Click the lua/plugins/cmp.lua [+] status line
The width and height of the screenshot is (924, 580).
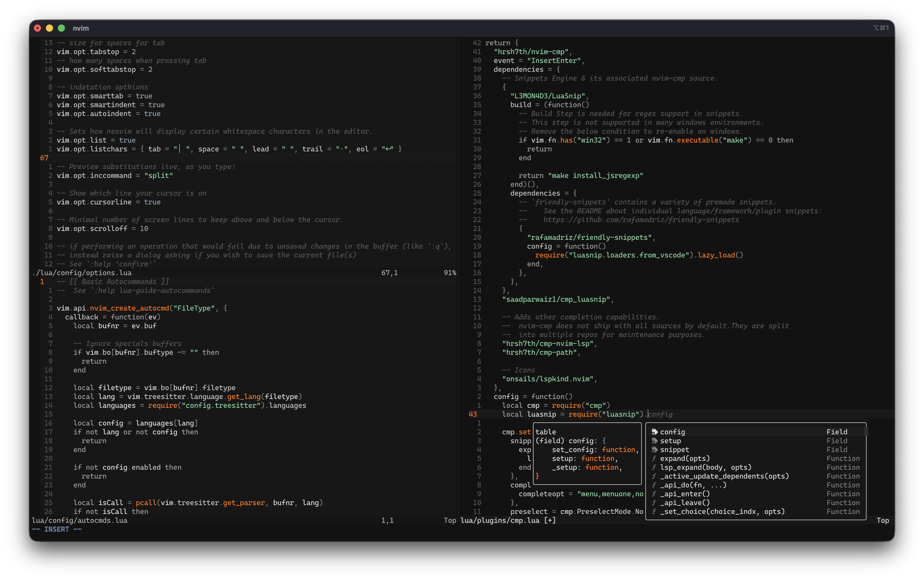508,520
